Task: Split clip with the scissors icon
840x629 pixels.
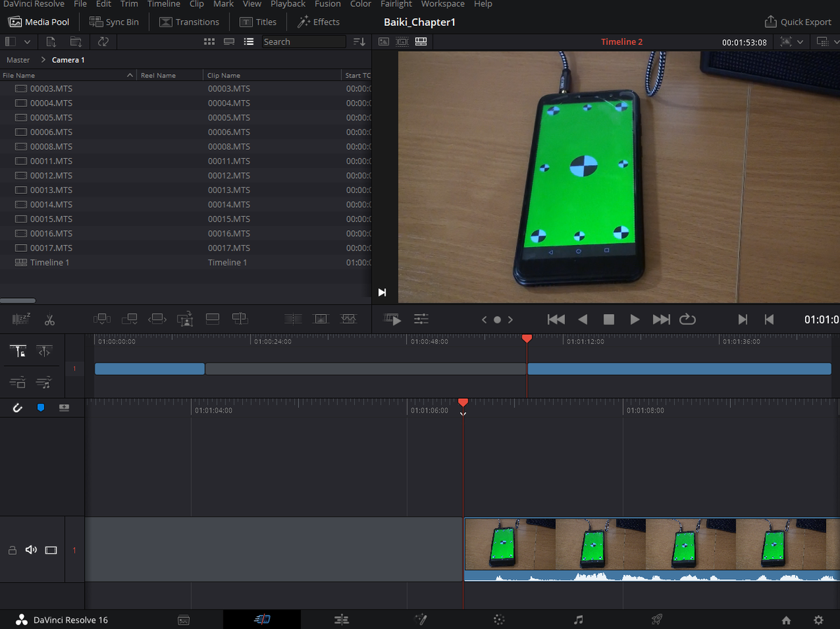Action: click(x=49, y=320)
